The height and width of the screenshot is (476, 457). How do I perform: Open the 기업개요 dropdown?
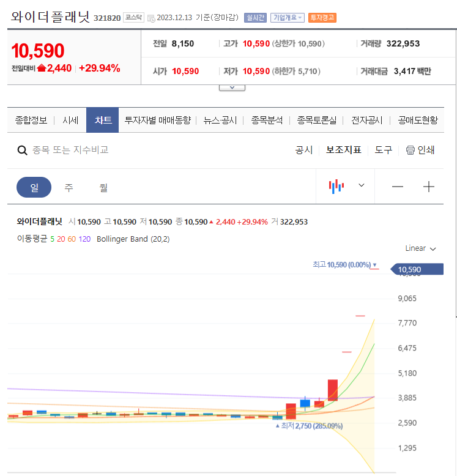(288, 18)
